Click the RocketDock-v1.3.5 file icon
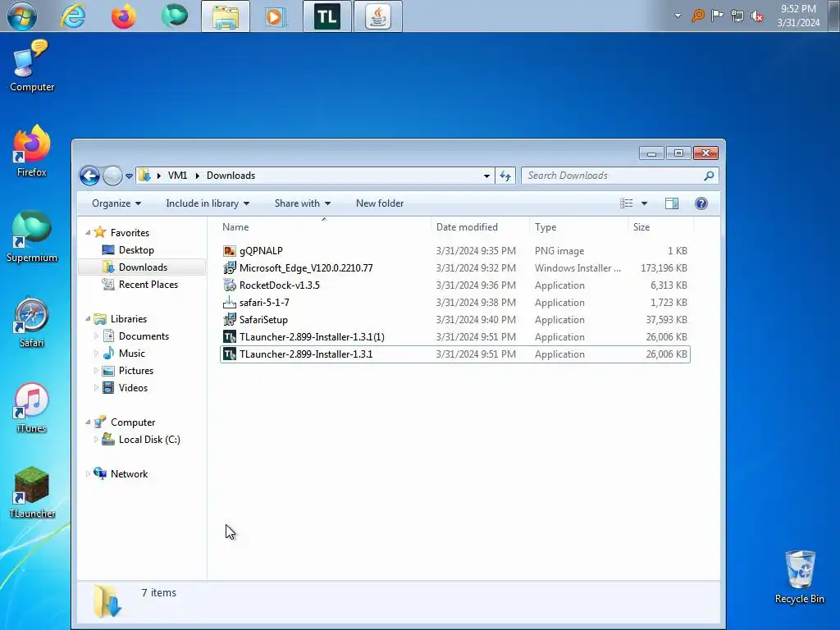 click(230, 285)
